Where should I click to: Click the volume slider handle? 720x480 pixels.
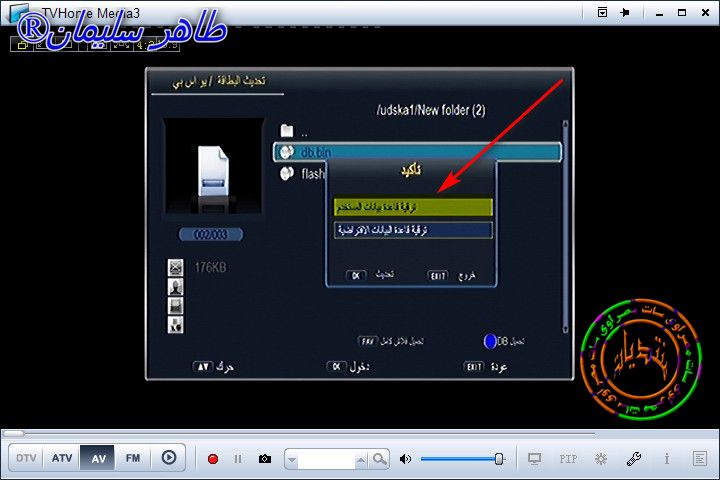[499, 459]
